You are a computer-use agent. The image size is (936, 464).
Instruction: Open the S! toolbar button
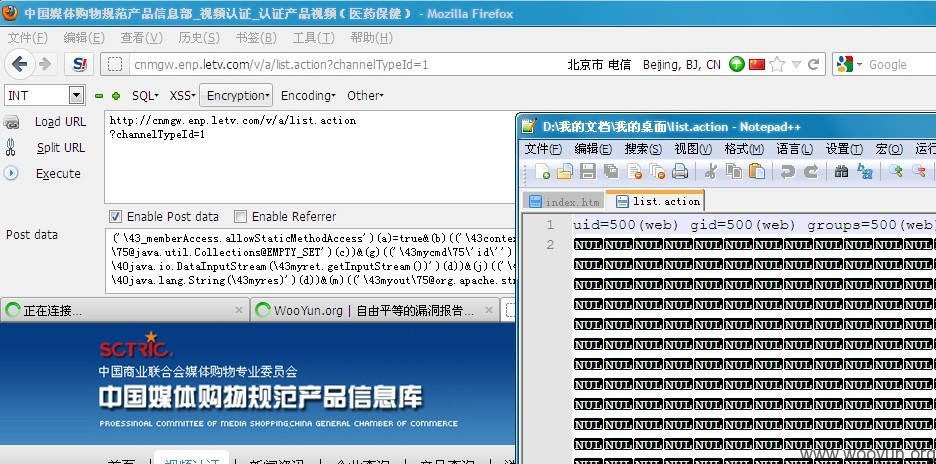pyautogui.click(x=80, y=64)
